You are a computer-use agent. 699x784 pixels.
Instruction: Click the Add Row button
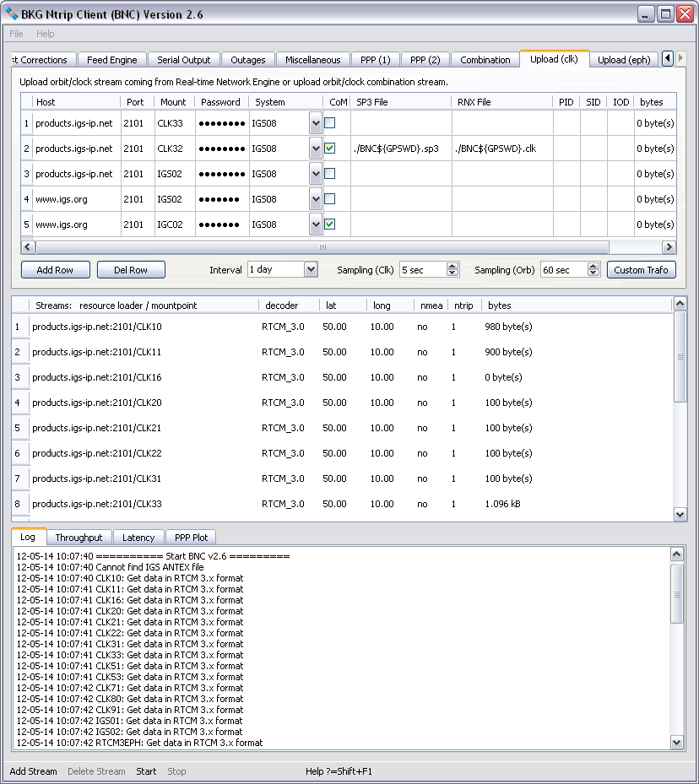pyautogui.click(x=55, y=270)
